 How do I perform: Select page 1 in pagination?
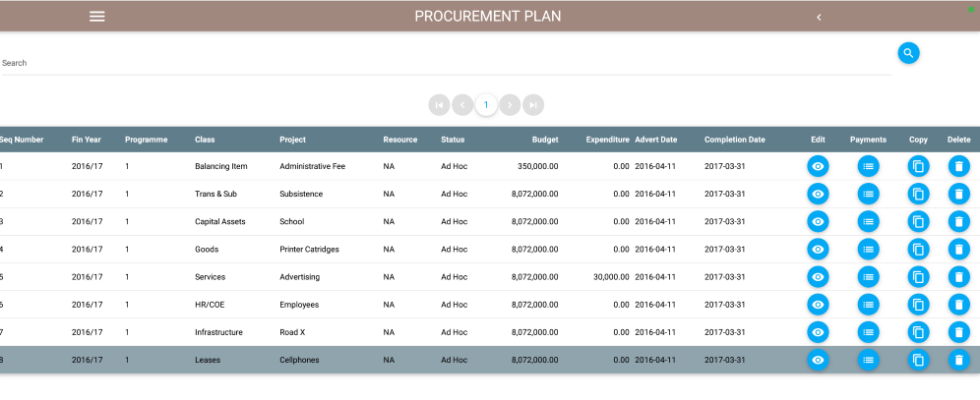click(x=486, y=104)
